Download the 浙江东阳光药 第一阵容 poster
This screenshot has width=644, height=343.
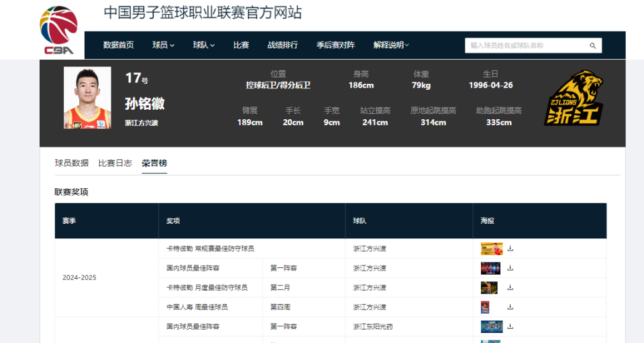[x=510, y=327]
